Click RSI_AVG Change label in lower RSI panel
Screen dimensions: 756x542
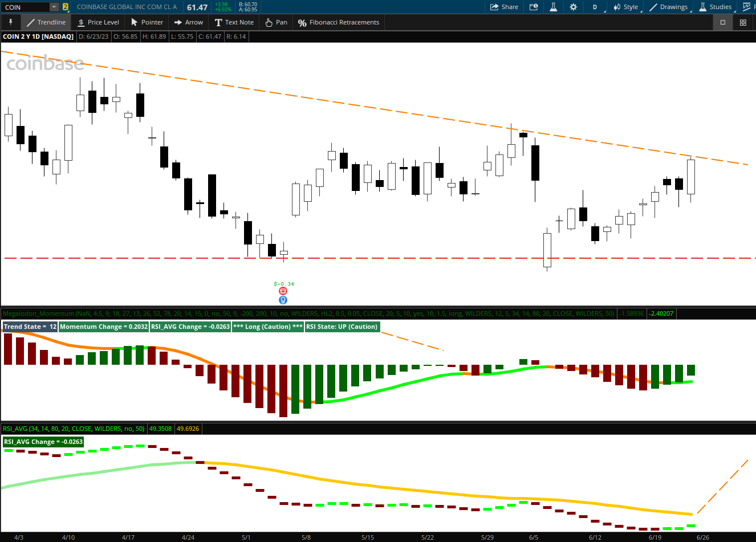point(43,442)
